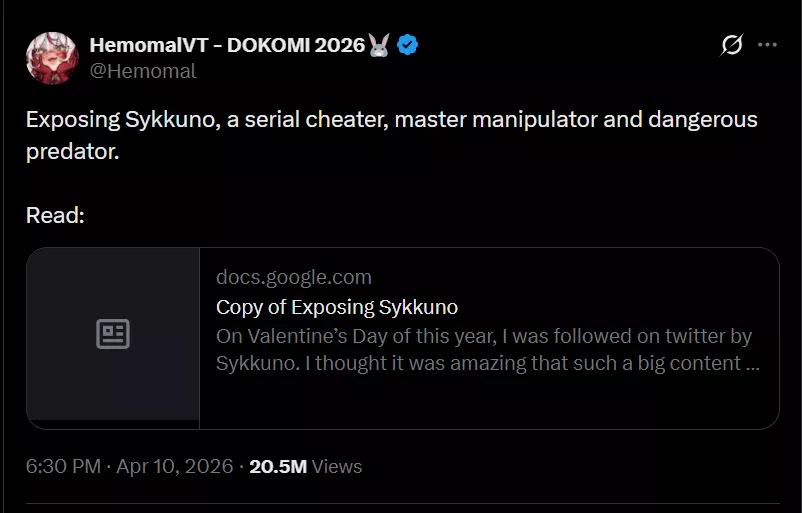802x513 pixels.
Task: Open the "Copy of Exposing Sykkuno" card title
Action: click(x=337, y=307)
